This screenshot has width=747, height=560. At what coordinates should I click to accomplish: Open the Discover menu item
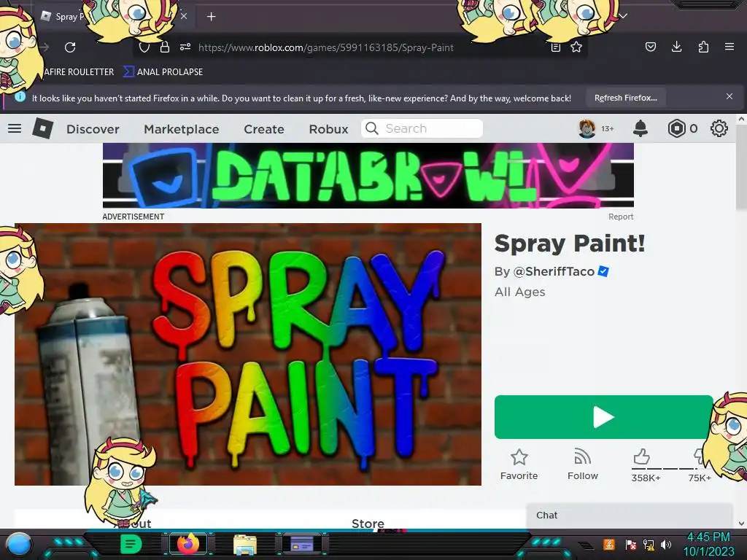click(x=93, y=129)
